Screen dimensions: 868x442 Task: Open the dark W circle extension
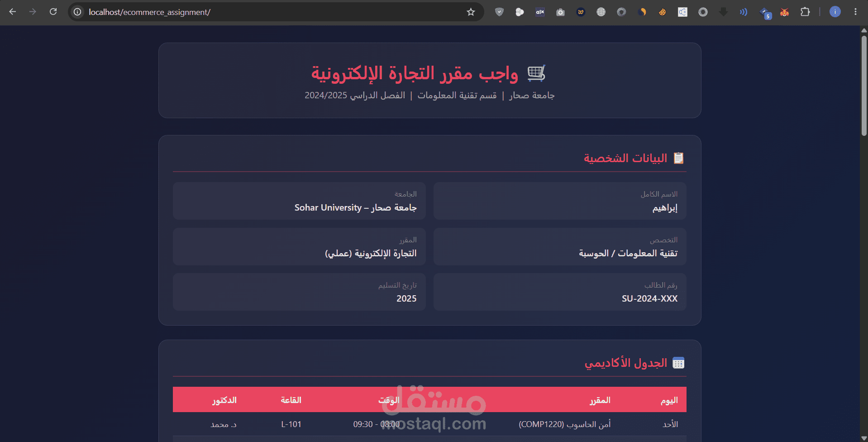581,12
